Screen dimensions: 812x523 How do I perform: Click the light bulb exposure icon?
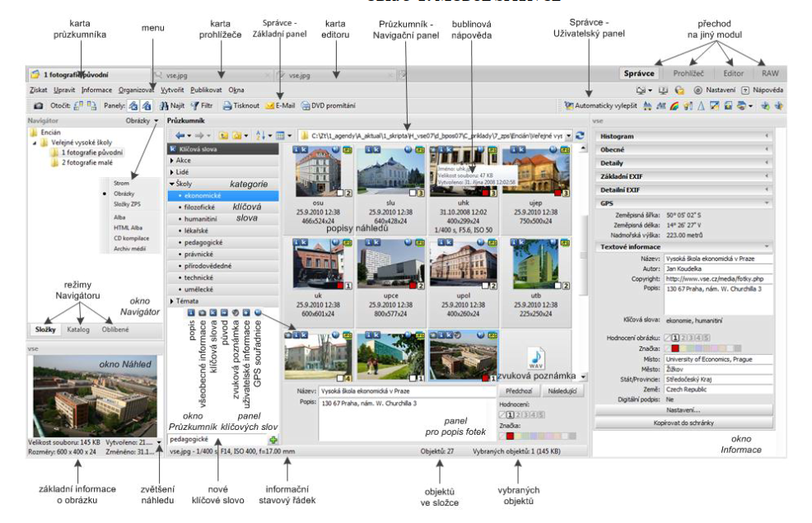688,105
